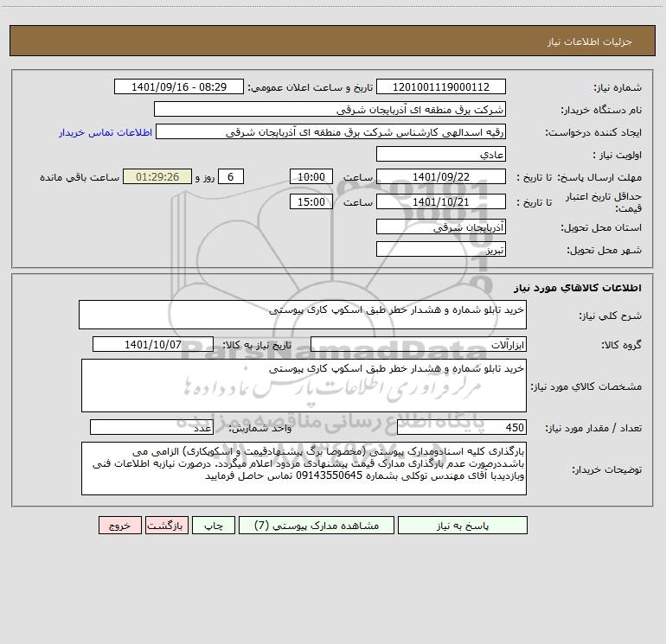Click goods group field ابزارآلات
The height and width of the screenshot is (644, 666).
click(419, 344)
